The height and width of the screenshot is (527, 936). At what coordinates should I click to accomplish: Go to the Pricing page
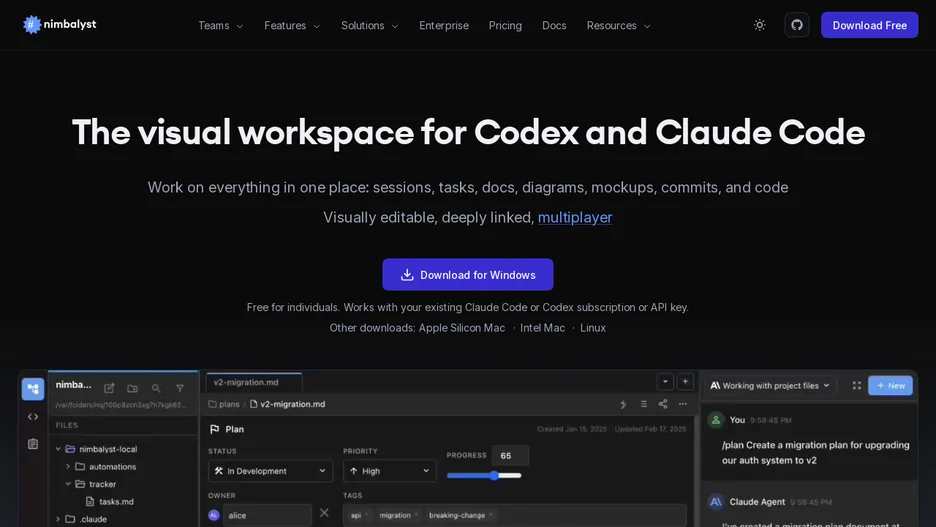505,26
